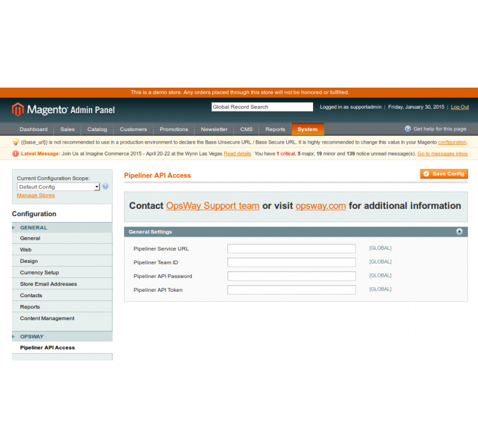Click the critical Latest Message alert icon

tap(16, 154)
